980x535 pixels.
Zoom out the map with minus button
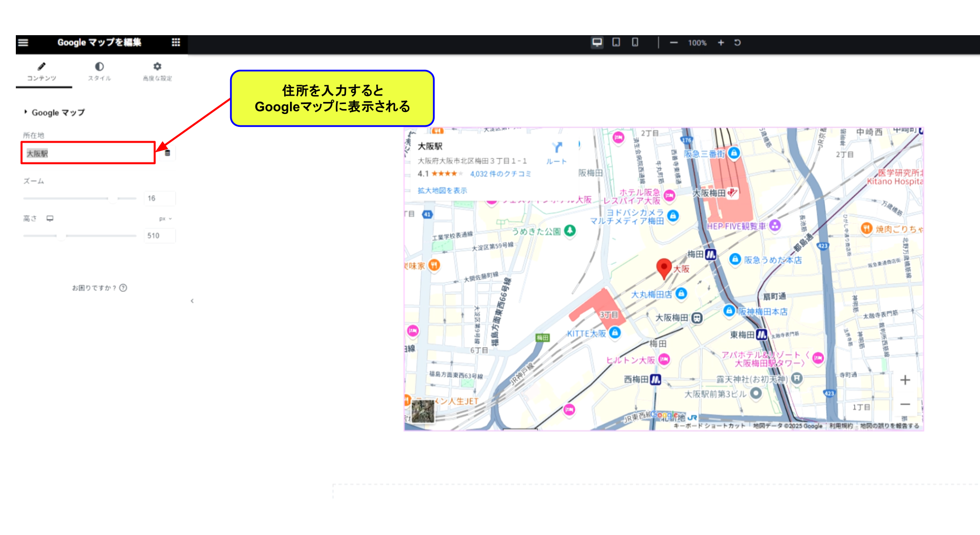[905, 404]
